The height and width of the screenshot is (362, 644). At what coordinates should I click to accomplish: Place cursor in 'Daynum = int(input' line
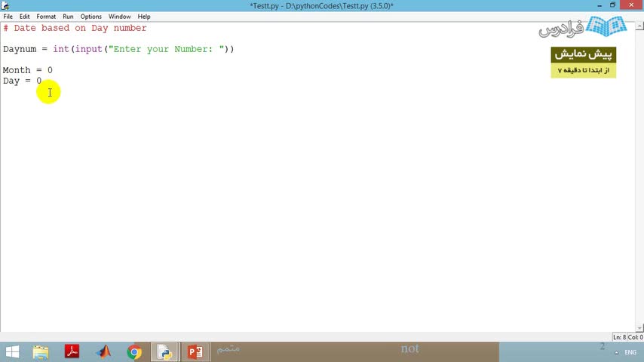118,49
